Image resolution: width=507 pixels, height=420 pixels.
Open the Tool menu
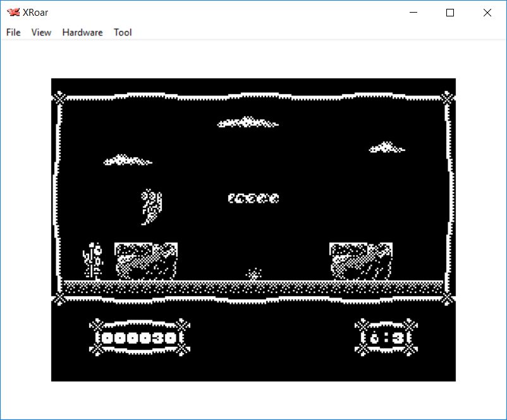[x=123, y=32]
